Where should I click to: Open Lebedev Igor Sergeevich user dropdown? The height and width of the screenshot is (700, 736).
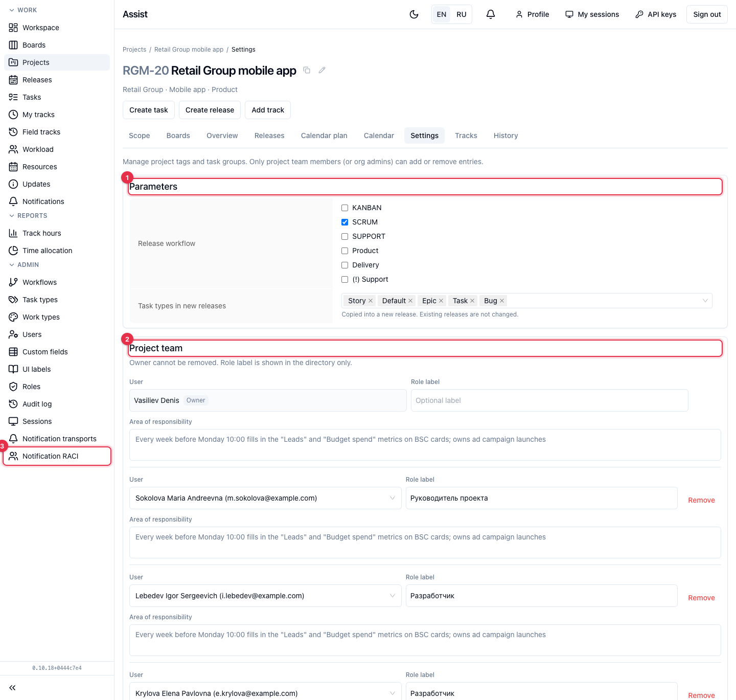[265, 596]
